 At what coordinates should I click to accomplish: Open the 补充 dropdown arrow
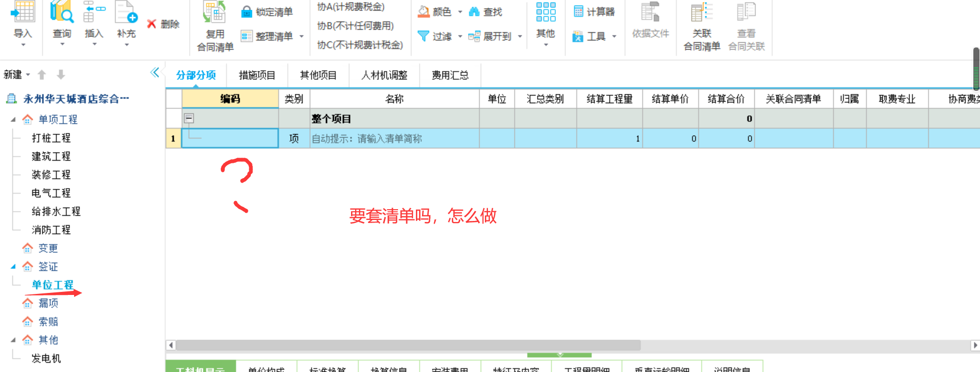click(x=126, y=45)
